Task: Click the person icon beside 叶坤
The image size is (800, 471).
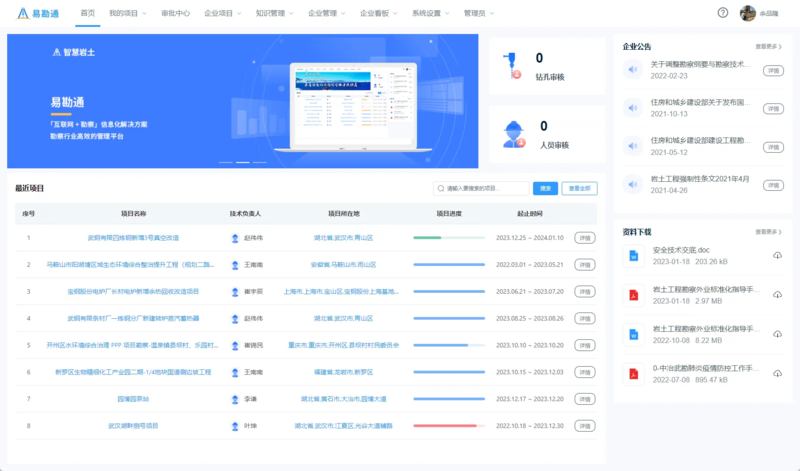Action: [x=235, y=426]
